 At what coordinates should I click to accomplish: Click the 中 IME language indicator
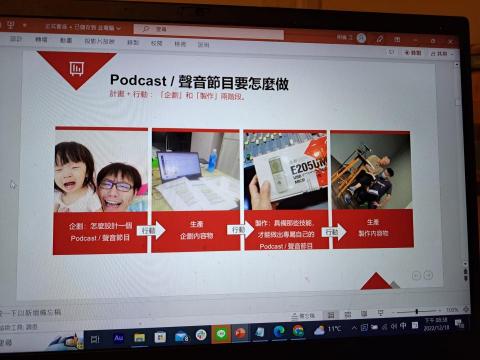[403, 325]
